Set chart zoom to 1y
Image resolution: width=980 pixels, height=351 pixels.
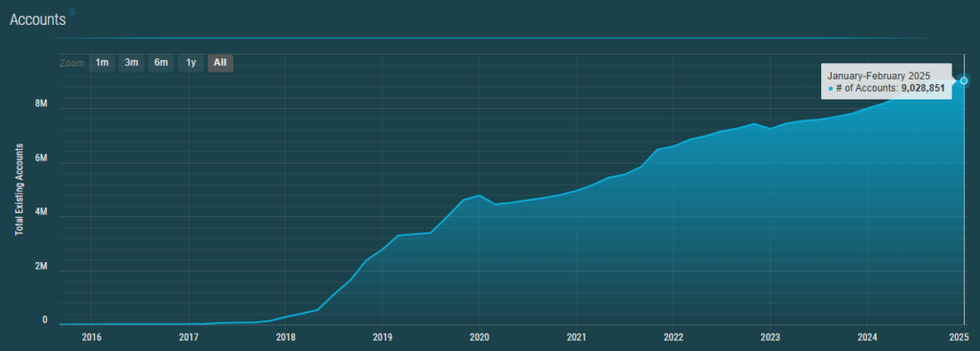coord(190,62)
